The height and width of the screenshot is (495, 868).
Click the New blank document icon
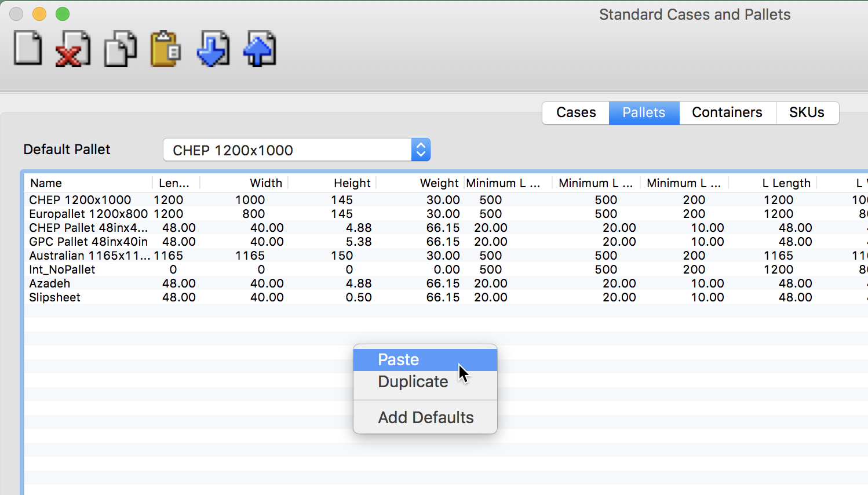(x=28, y=48)
